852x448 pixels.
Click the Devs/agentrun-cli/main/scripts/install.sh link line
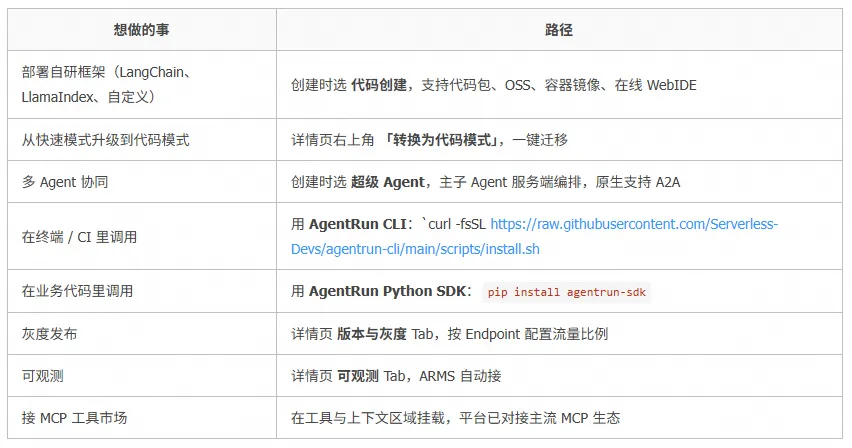(415, 249)
